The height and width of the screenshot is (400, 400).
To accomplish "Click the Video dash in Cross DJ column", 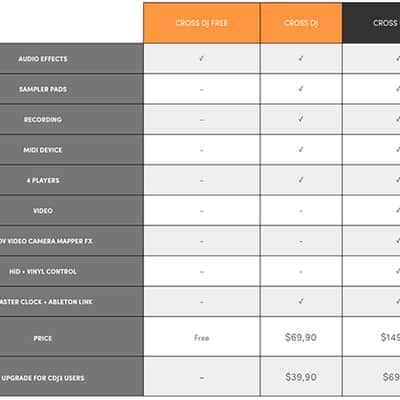I will [301, 211].
